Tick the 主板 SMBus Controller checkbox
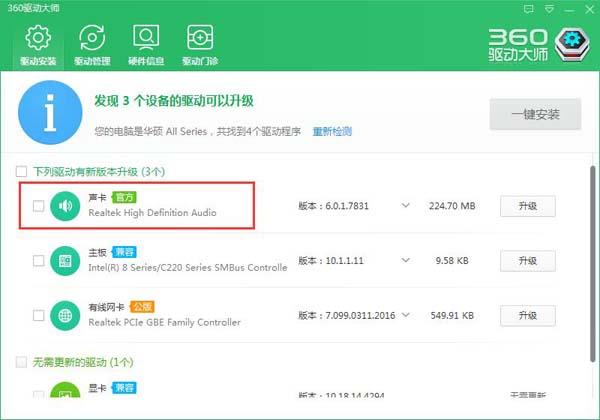 coord(38,260)
